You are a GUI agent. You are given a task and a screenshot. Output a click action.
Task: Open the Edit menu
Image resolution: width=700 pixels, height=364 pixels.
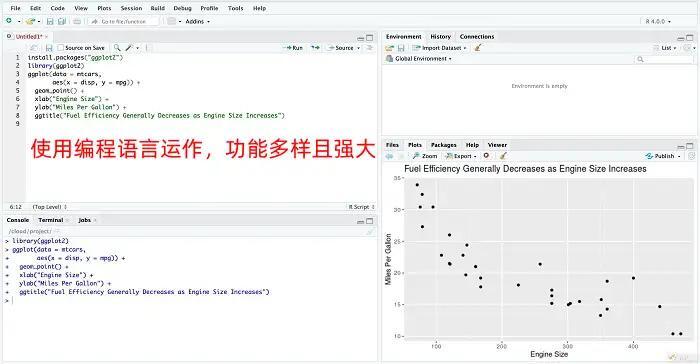(35, 8)
